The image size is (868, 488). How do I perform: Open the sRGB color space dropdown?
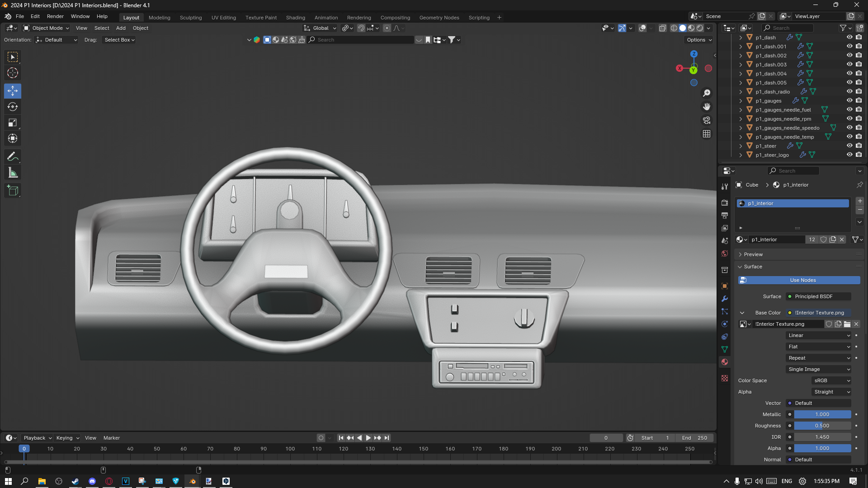tap(831, 380)
